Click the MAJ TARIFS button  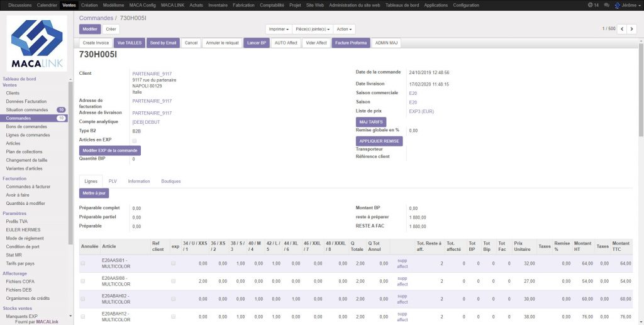pos(371,122)
